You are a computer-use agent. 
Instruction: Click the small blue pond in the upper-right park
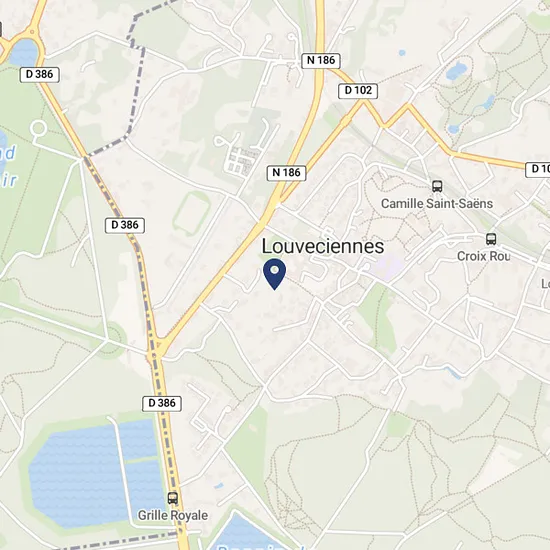[455, 70]
